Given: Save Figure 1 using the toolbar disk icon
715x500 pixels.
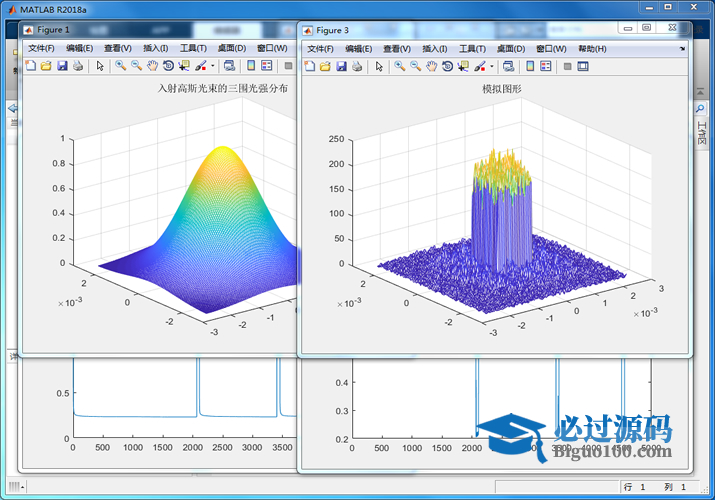Looking at the screenshot, I should click(62, 66).
